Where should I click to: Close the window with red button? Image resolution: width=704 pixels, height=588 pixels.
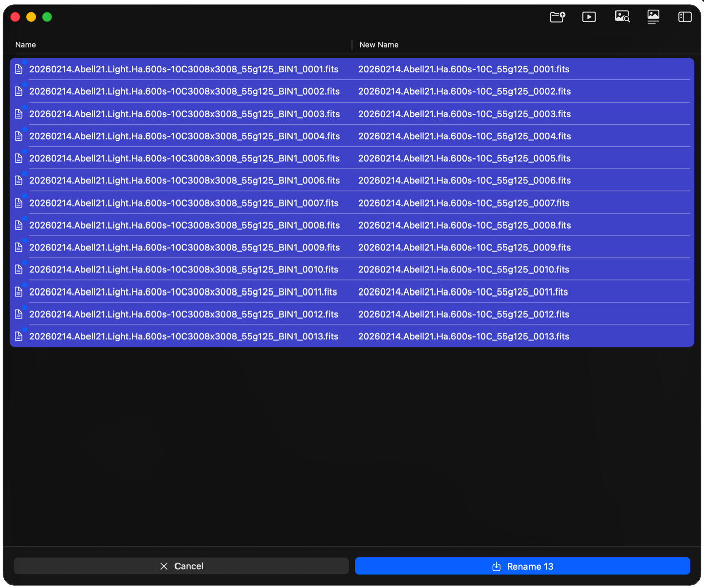[x=15, y=17]
